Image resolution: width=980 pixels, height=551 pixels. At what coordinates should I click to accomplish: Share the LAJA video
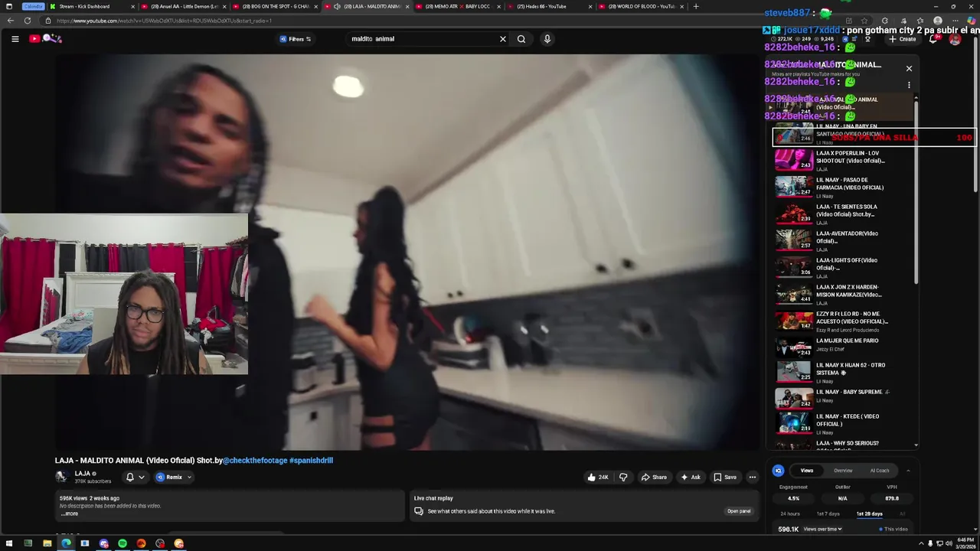click(653, 477)
